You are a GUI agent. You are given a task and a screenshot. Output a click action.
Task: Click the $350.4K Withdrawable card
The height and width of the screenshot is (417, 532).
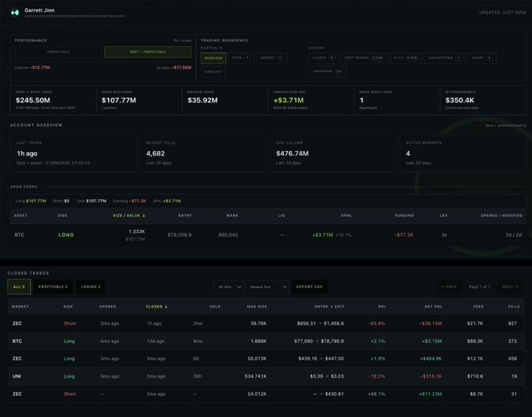483,100
